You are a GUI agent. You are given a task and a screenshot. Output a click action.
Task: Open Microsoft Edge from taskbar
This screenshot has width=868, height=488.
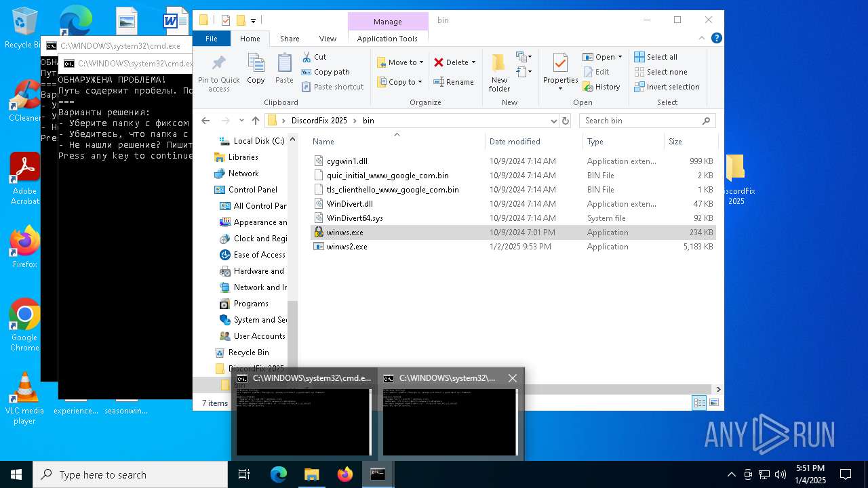[x=279, y=474]
